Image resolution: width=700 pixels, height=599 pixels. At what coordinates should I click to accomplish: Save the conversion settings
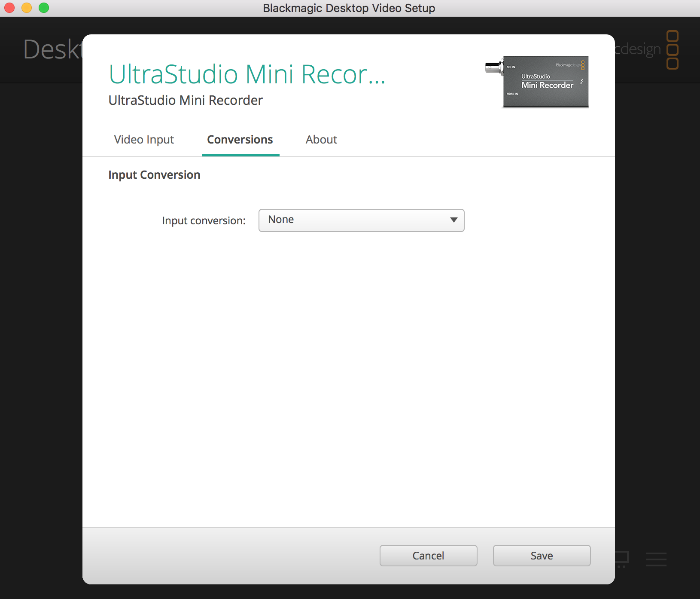coord(542,556)
